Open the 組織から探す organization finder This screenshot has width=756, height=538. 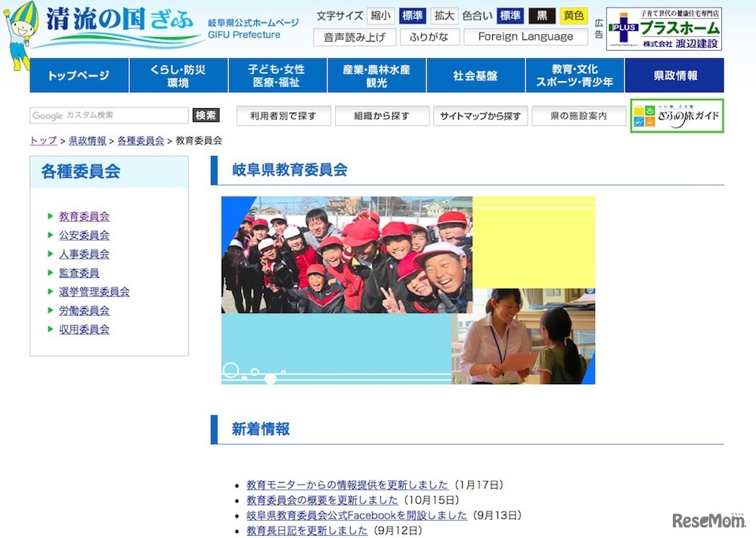coord(383,115)
